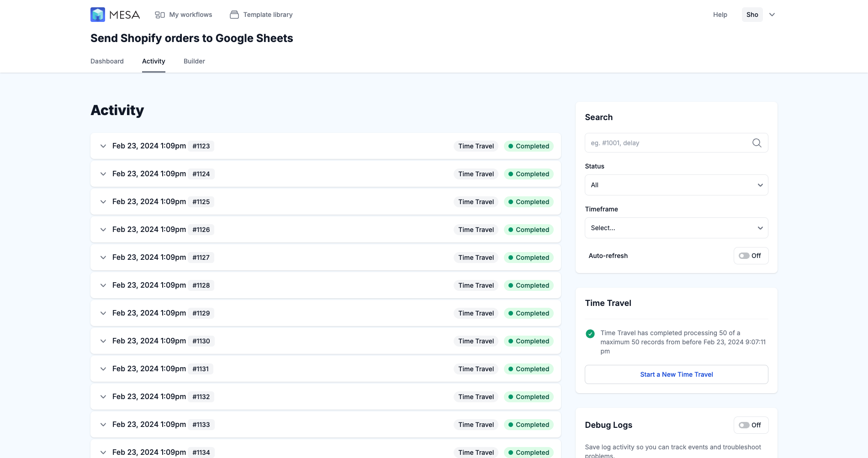Expand the activity row for order #1125
Screen dimensions: 868x458
[x=103, y=202]
